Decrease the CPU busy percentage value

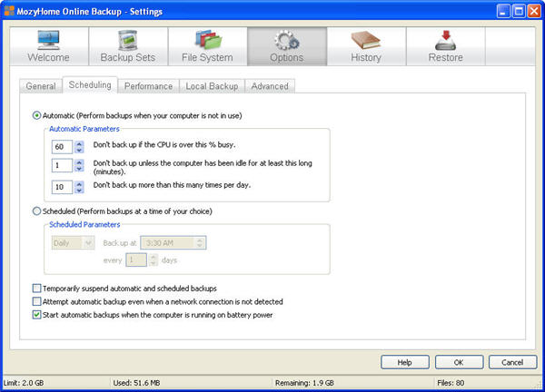click(x=79, y=150)
